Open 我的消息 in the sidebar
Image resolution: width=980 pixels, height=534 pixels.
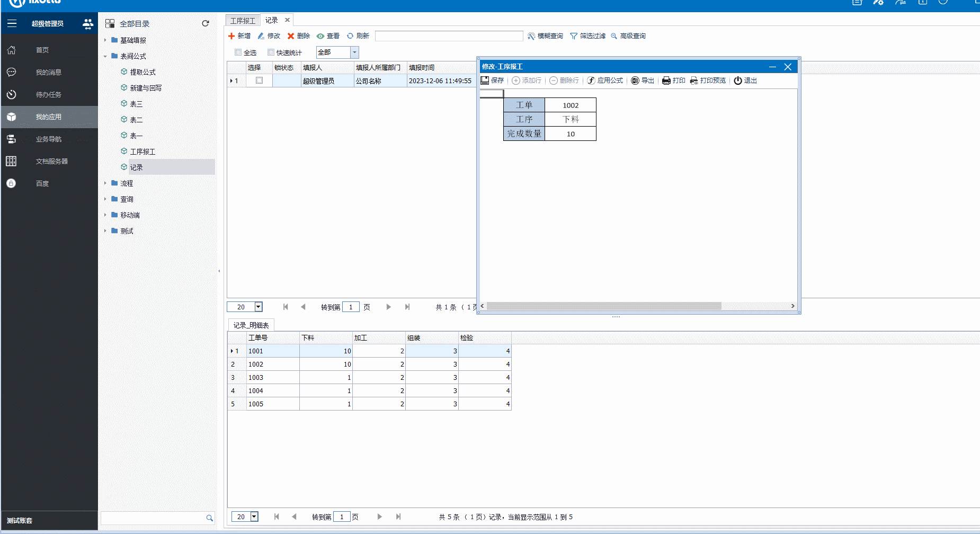click(48, 73)
